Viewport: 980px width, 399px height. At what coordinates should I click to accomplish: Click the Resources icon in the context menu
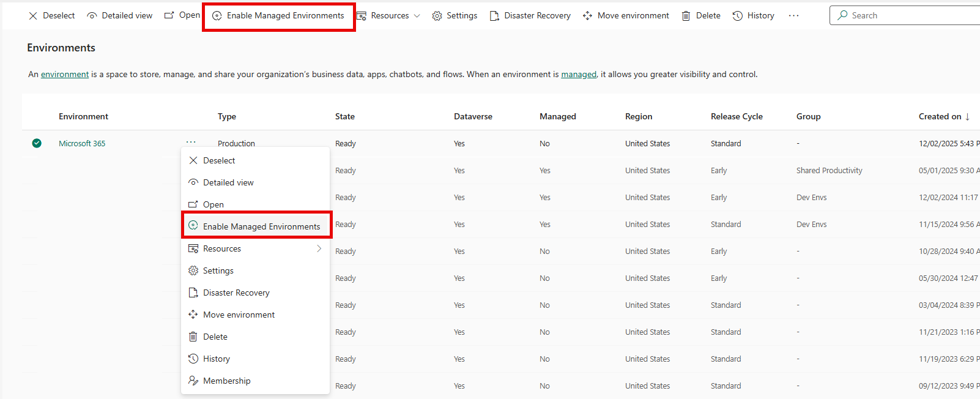coord(193,248)
